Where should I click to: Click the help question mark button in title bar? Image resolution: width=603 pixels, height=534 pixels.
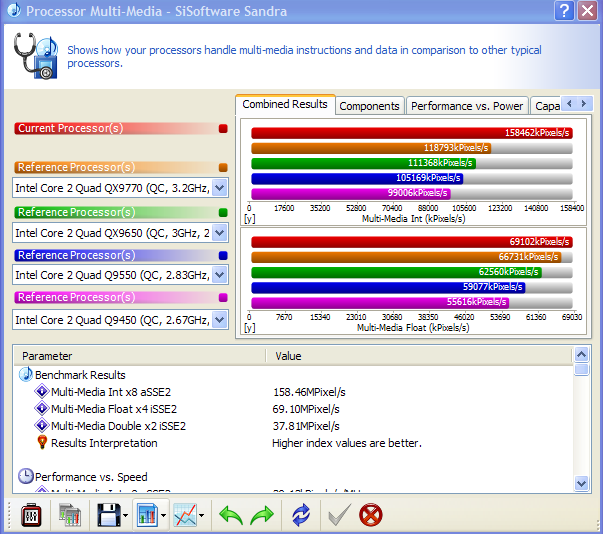click(564, 11)
